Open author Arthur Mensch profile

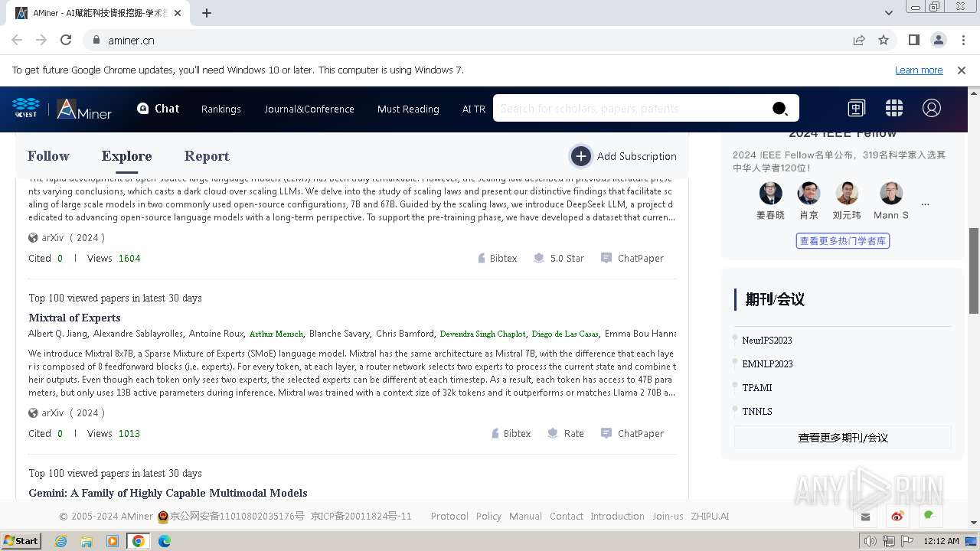(x=276, y=334)
